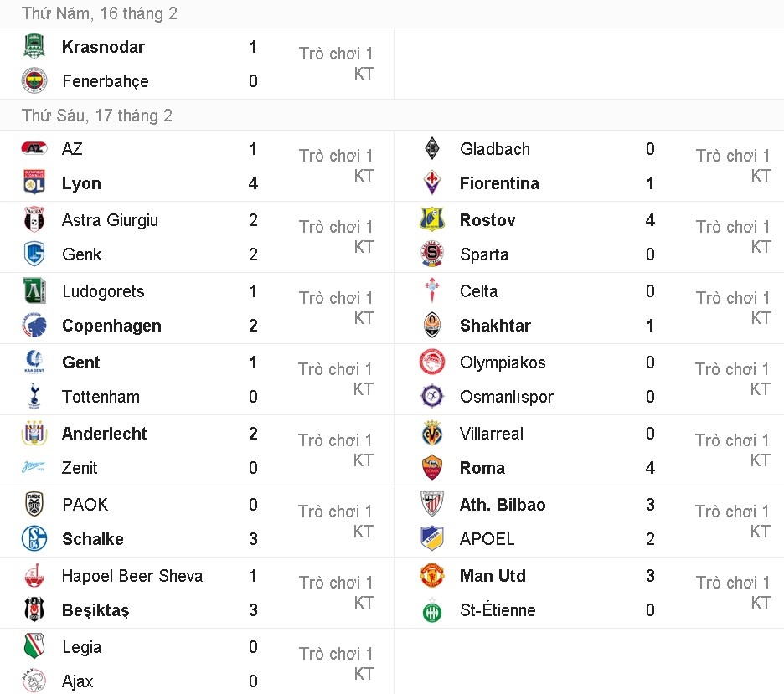
Task: Select the Ath. Bilbao badge
Action: click(x=431, y=505)
